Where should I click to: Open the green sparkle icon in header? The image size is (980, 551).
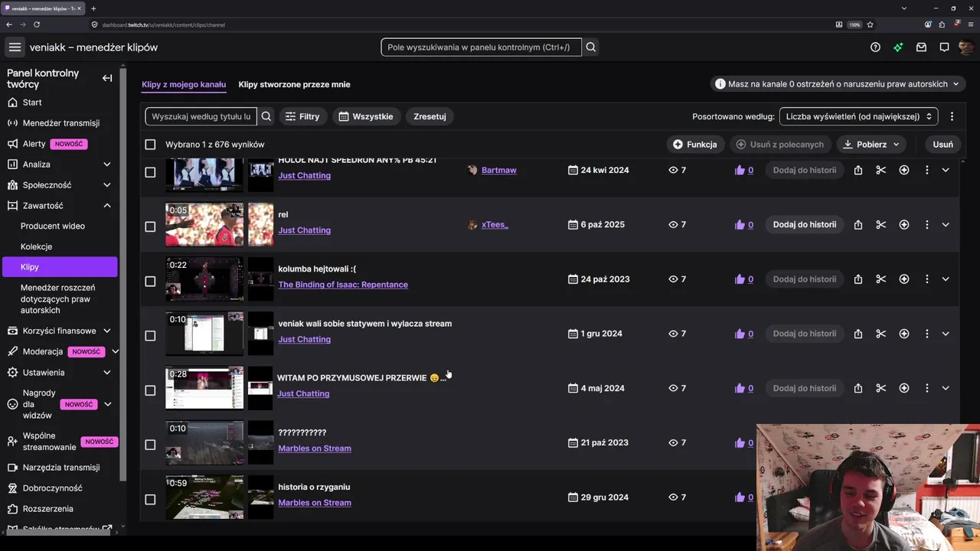point(898,47)
